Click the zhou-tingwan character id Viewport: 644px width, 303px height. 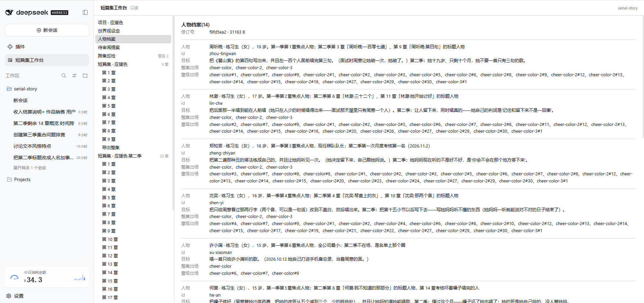222,53
